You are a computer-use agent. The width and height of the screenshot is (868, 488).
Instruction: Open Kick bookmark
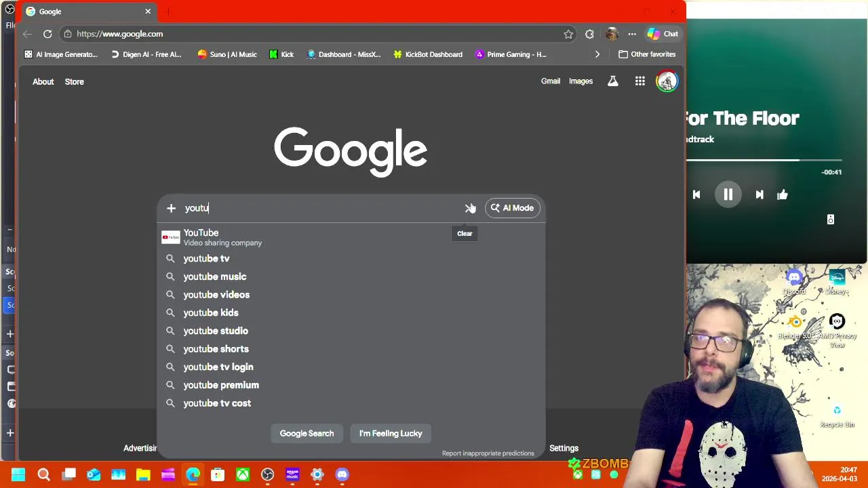click(x=281, y=54)
